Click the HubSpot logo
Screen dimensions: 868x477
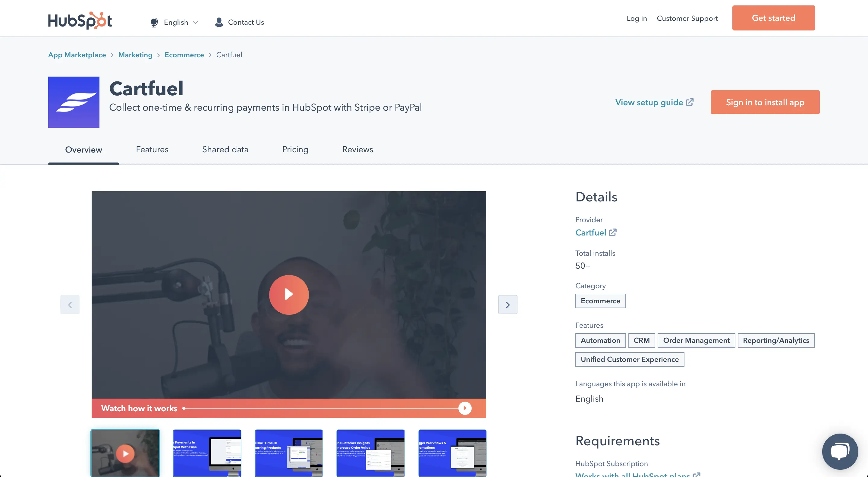80,20
